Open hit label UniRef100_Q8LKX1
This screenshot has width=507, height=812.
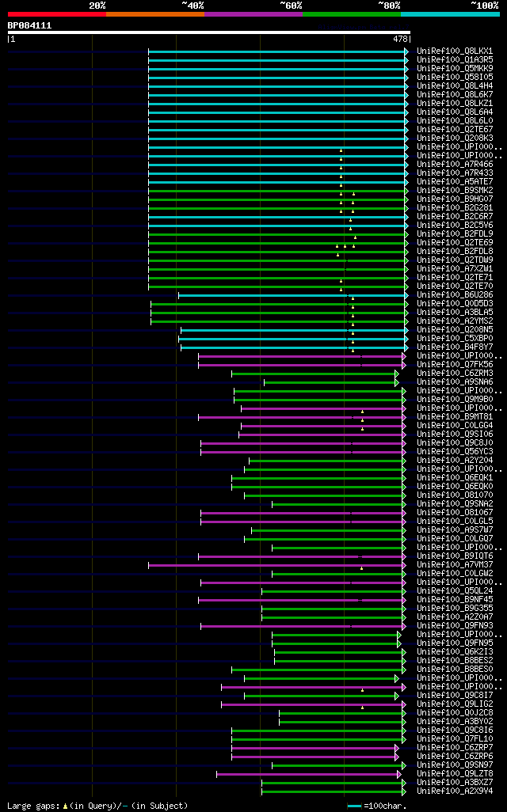(455, 51)
